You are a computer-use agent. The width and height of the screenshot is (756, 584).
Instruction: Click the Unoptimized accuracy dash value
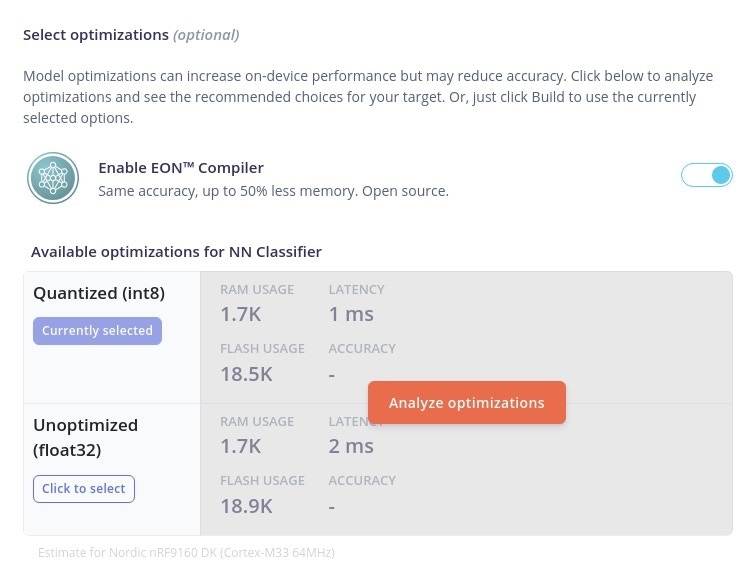(x=332, y=506)
